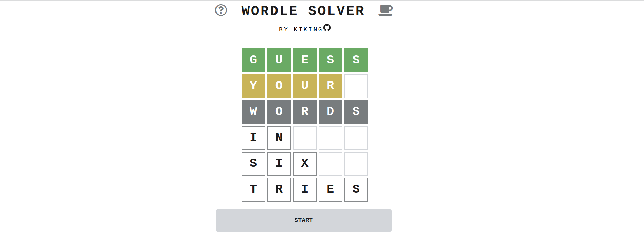Image resolution: width=644 pixels, height=234 pixels.
Task: Open the GitHub icon next to Kiking
Action: click(x=327, y=28)
